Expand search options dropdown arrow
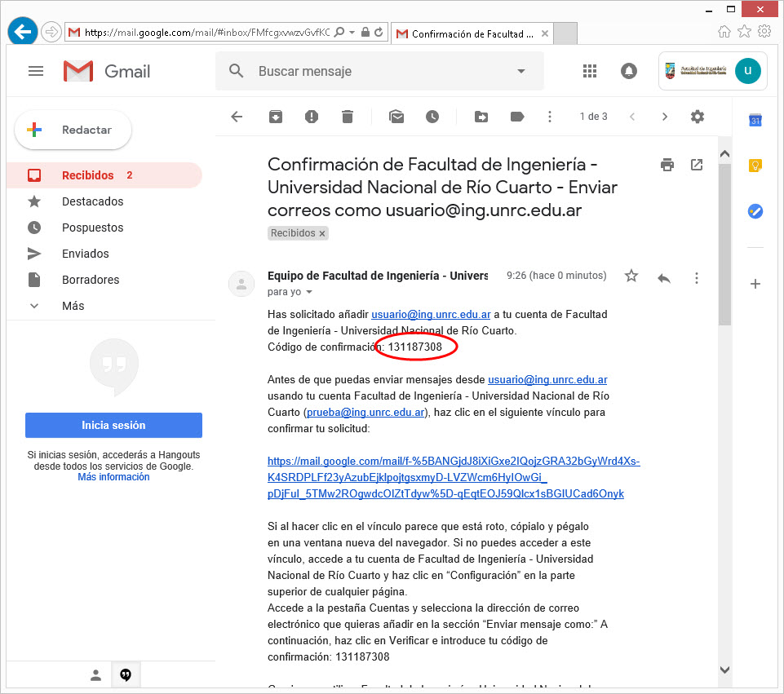 coord(521,72)
